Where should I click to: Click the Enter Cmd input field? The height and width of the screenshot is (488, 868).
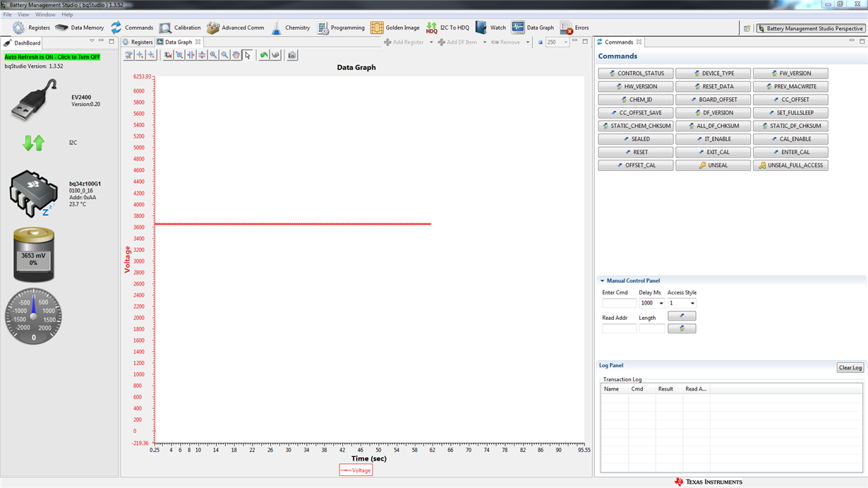tap(619, 303)
